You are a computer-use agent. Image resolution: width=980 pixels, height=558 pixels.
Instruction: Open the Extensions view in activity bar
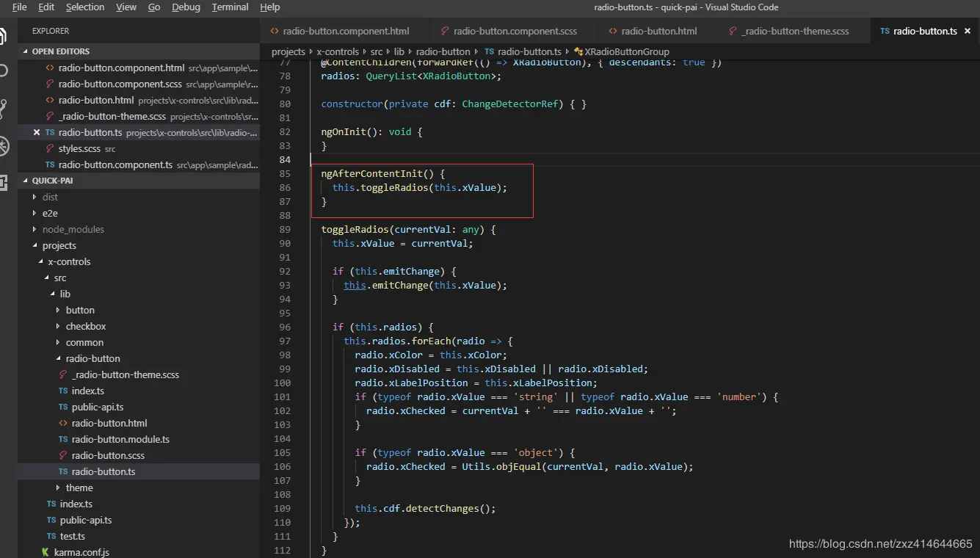click(4, 183)
